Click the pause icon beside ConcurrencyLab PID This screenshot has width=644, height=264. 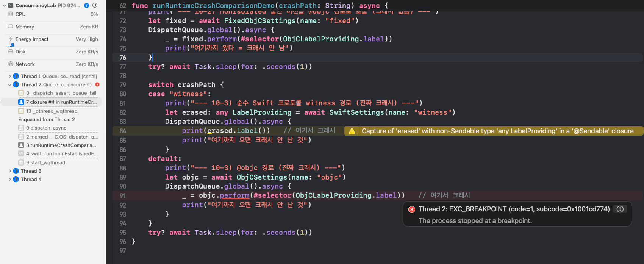click(95, 5)
